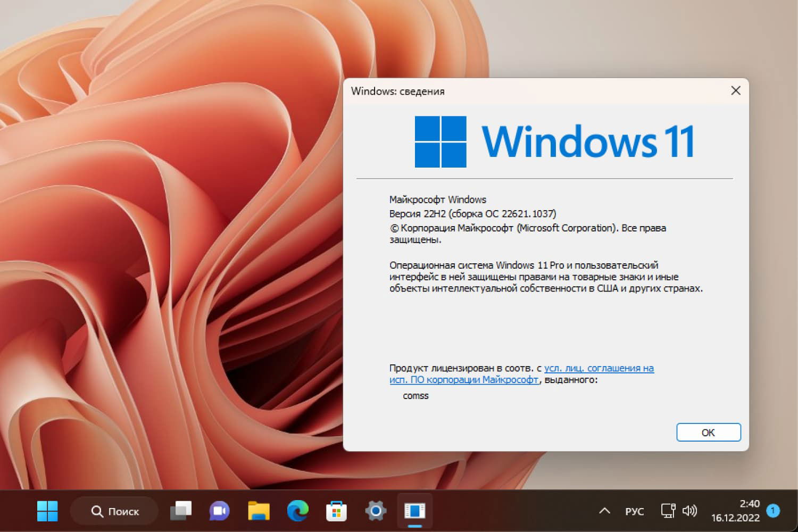Click the title bar text Windows: сведения
Viewport: 798px width, 532px height.
click(x=397, y=92)
